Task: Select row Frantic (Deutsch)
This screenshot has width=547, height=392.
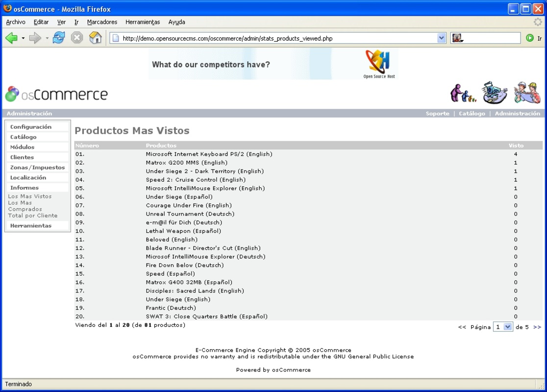Action: point(308,308)
